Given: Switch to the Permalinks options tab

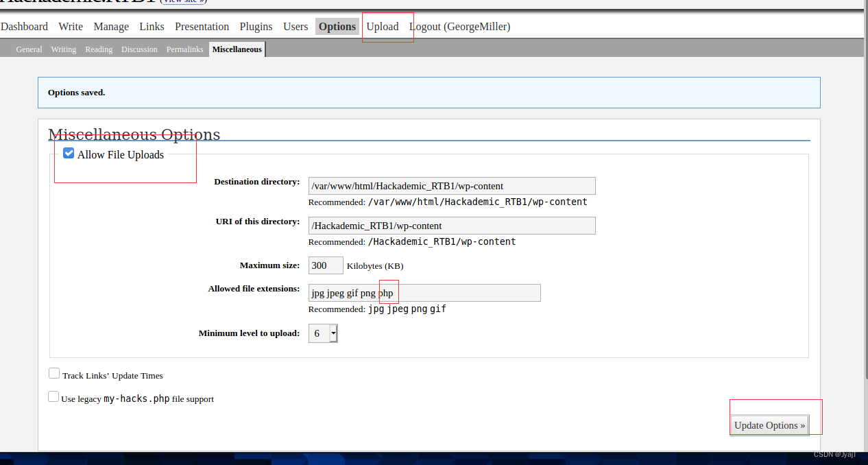Looking at the screenshot, I should 184,49.
